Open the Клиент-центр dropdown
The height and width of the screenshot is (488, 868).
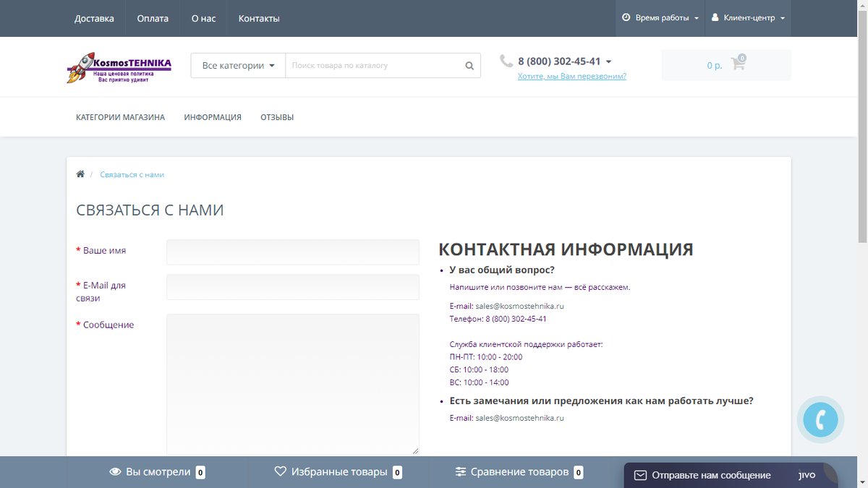coord(749,18)
